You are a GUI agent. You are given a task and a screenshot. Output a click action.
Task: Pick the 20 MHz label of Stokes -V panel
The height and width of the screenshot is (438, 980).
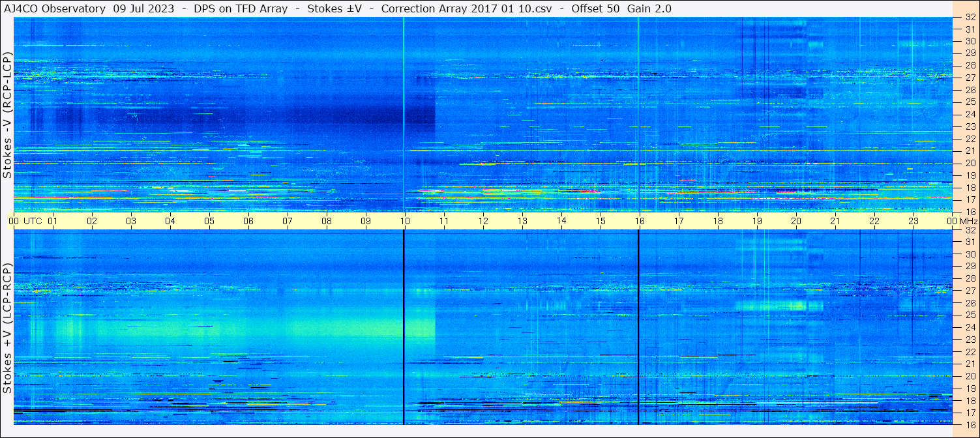(970, 163)
